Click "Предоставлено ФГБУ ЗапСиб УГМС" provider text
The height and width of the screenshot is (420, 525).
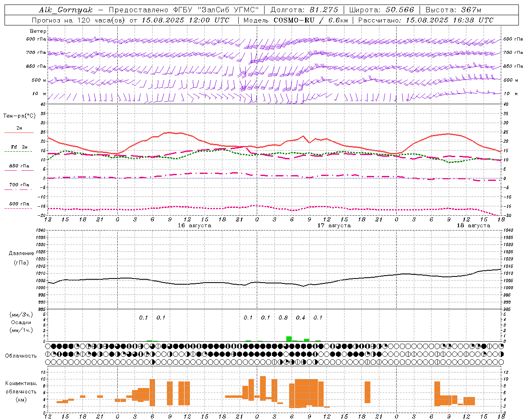(x=184, y=10)
